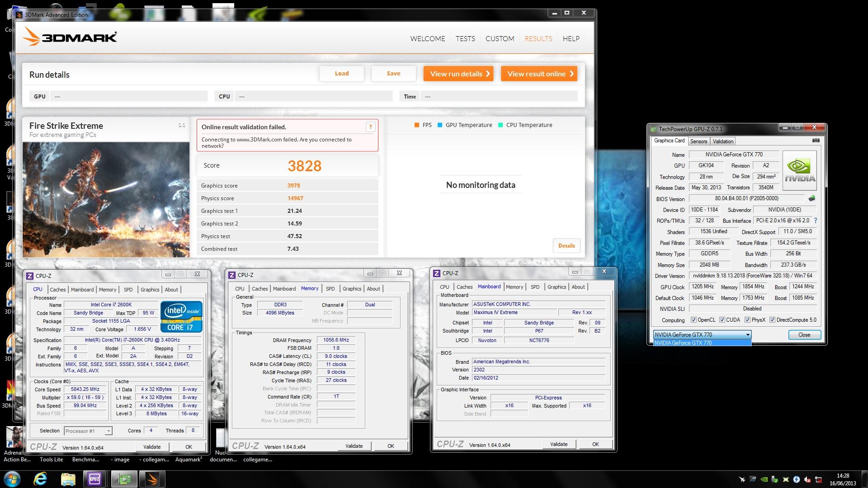The width and height of the screenshot is (868, 488).
Task: Click DRAM Frequency 1056.6 MHz field
Action: click(336, 340)
